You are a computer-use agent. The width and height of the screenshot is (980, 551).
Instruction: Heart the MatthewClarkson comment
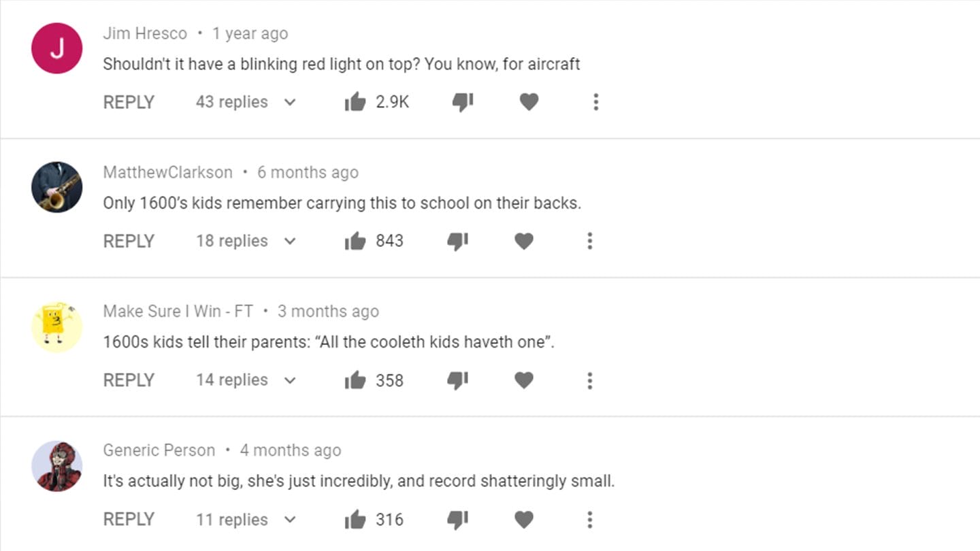(x=523, y=241)
